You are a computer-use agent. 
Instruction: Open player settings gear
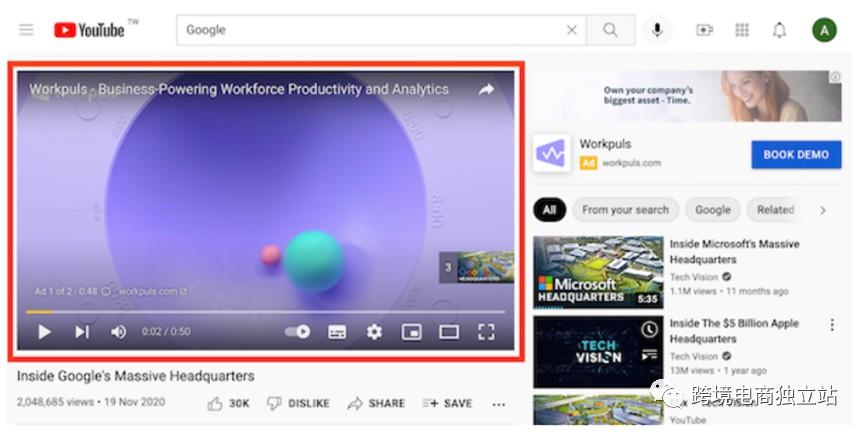[374, 332]
